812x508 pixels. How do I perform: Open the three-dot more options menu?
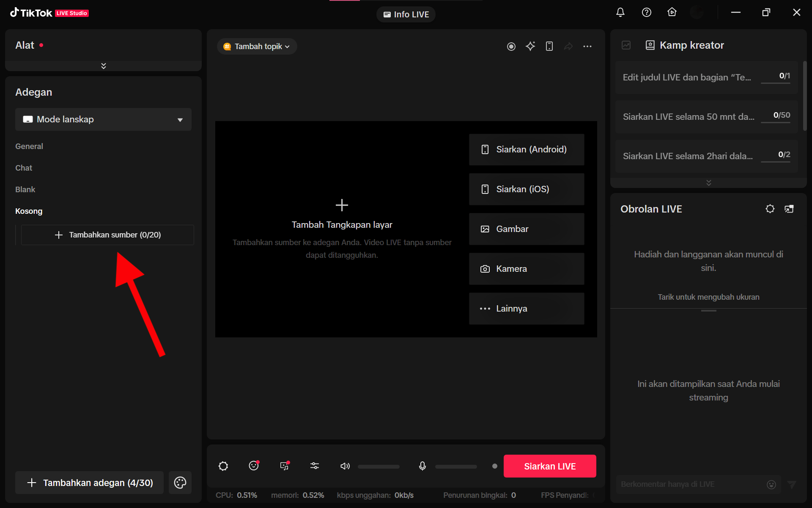[587, 46]
